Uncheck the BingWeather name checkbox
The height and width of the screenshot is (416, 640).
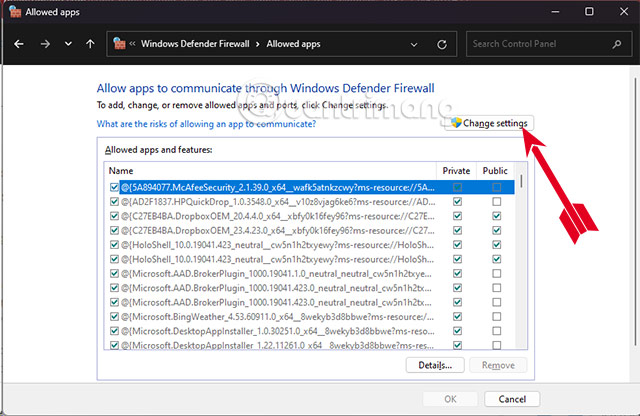coord(114,317)
